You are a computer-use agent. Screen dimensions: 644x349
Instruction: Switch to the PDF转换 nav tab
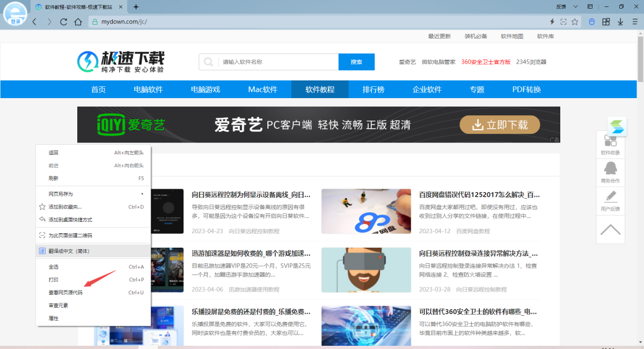(526, 90)
